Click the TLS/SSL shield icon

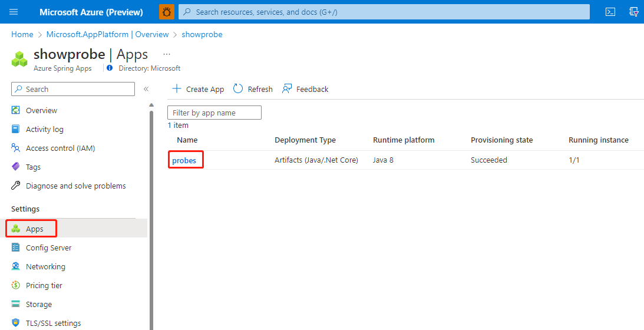click(15, 323)
